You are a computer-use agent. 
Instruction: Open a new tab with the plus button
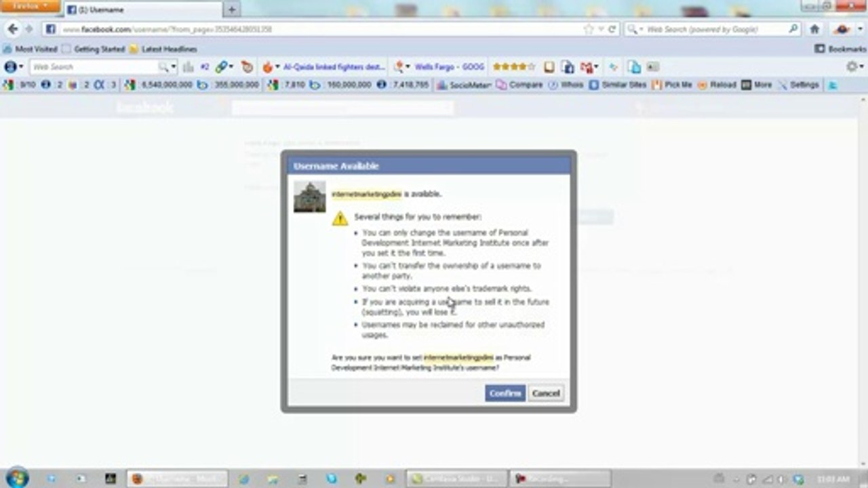pyautogui.click(x=231, y=9)
